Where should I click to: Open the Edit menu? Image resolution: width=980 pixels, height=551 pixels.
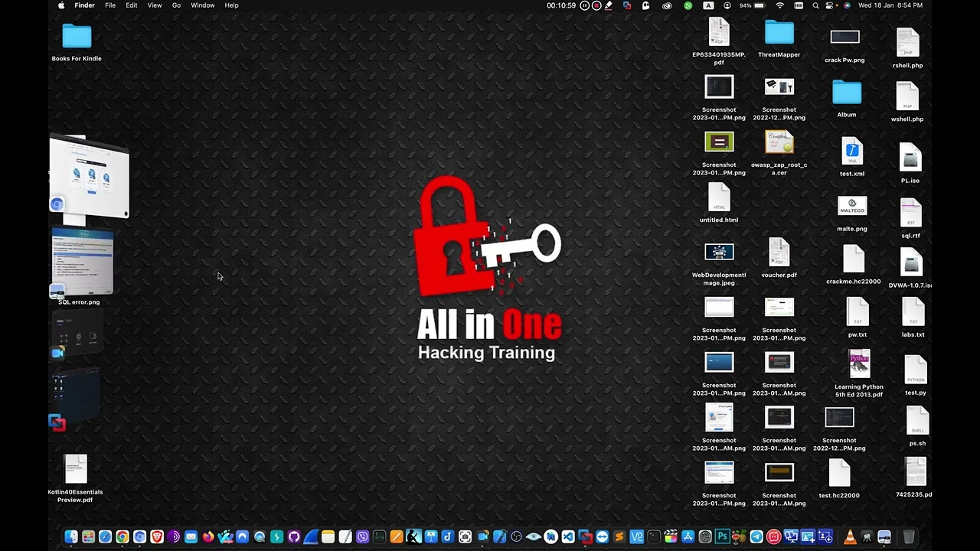tap(132, 5)
